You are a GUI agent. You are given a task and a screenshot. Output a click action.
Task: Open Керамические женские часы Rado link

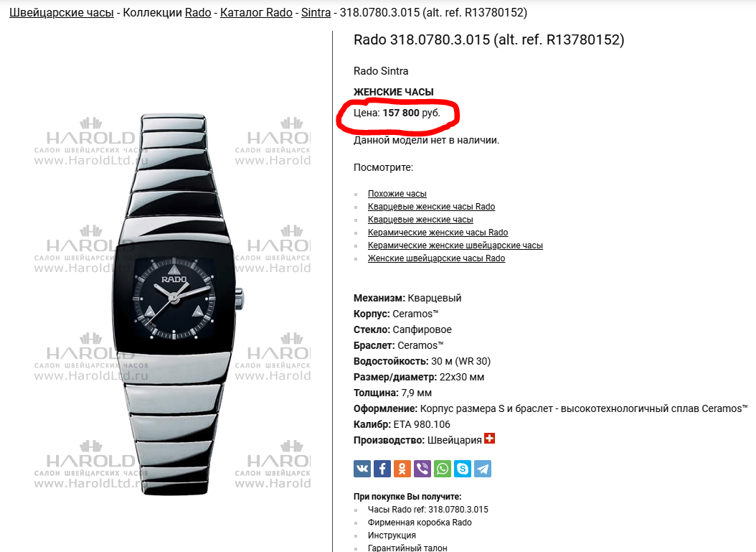coord(438,233)
